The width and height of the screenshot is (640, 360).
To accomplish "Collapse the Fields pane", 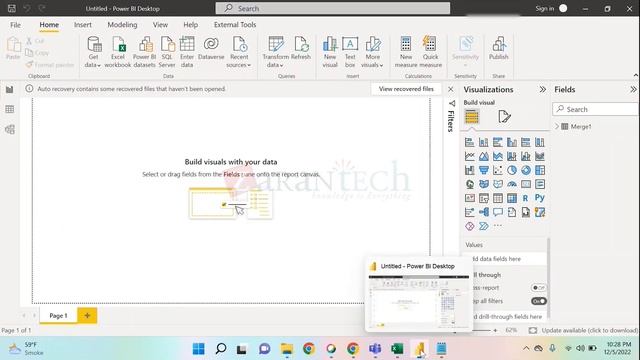I will click(x=633, y=89).
